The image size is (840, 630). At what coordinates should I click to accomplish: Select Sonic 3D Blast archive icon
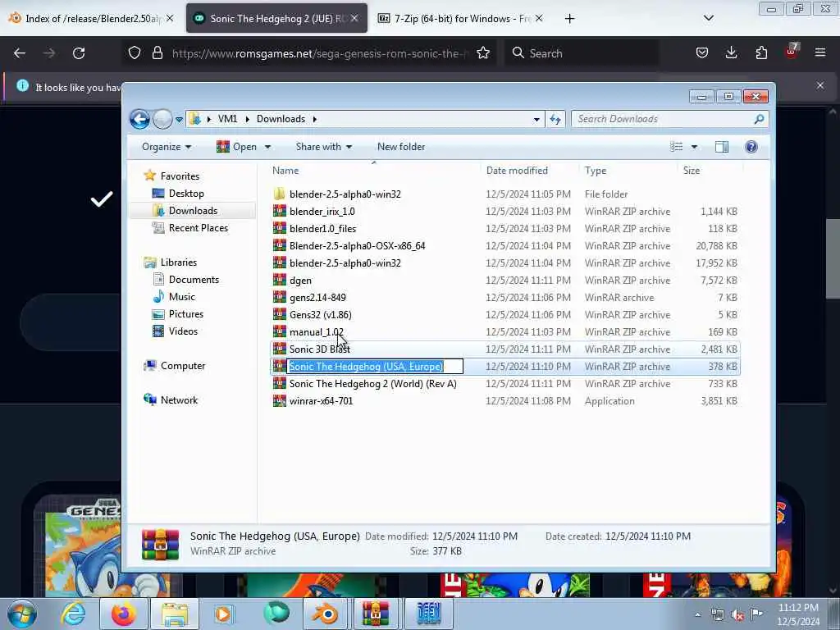coord(279,349)
